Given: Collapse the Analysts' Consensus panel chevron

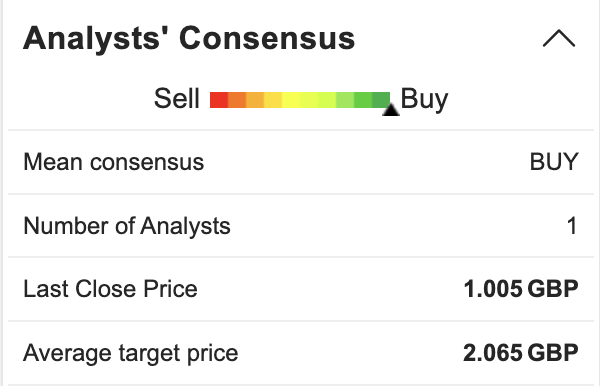Looking at the screenshot, I should [559, 38].
